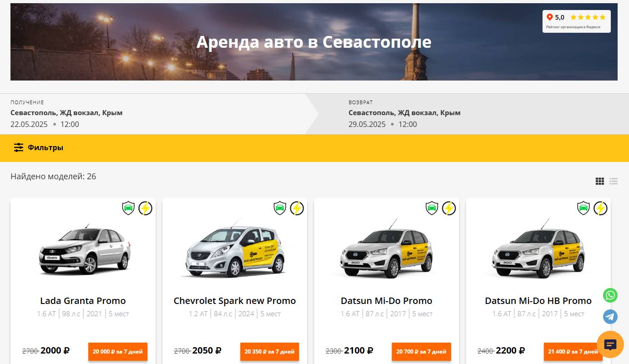Open WhatsApp contact chat

coord(610,295)
